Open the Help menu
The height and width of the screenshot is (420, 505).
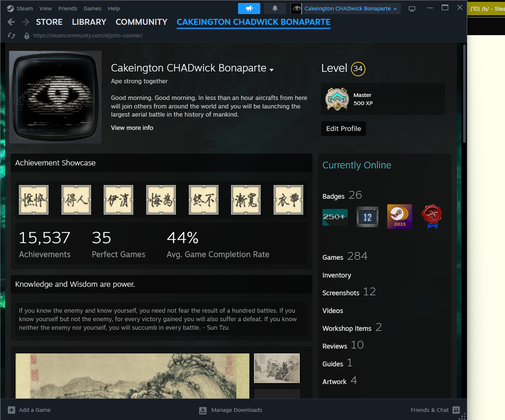114,9
